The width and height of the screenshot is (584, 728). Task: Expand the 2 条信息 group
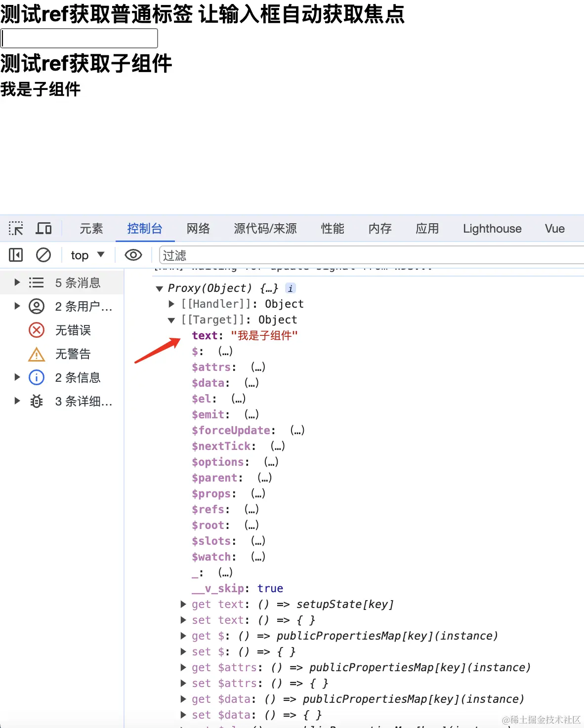(x=17, y=377)
